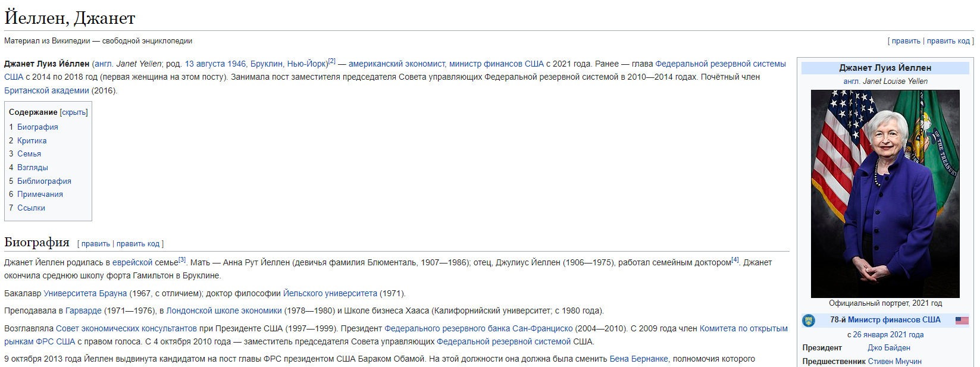Navigate to Семья in the contents box

[29, 154]
